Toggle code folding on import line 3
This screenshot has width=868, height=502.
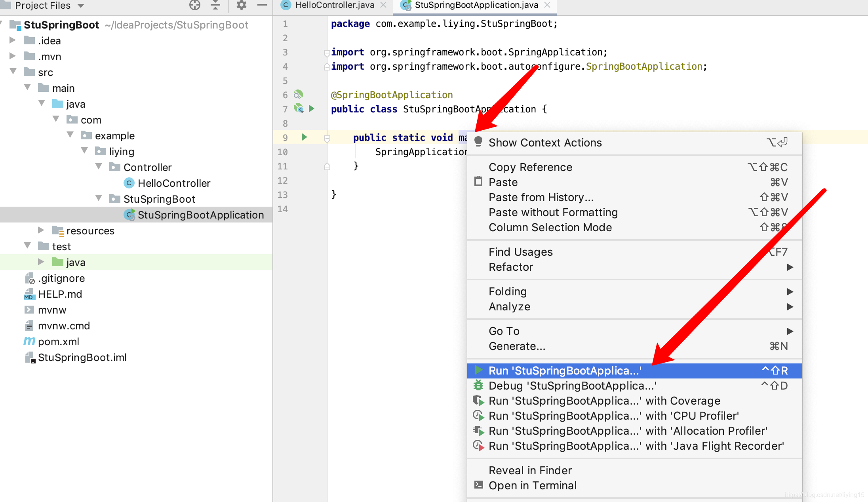tap(327, 52)
